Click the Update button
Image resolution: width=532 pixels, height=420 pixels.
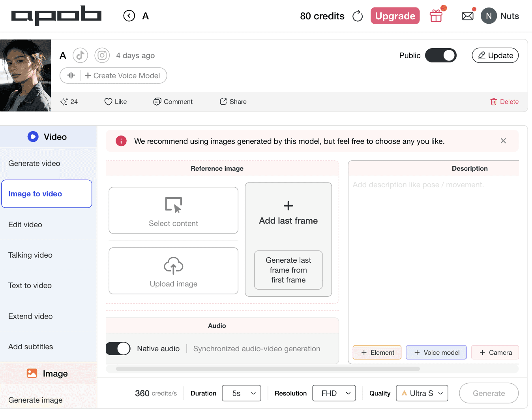click(495, 55)
